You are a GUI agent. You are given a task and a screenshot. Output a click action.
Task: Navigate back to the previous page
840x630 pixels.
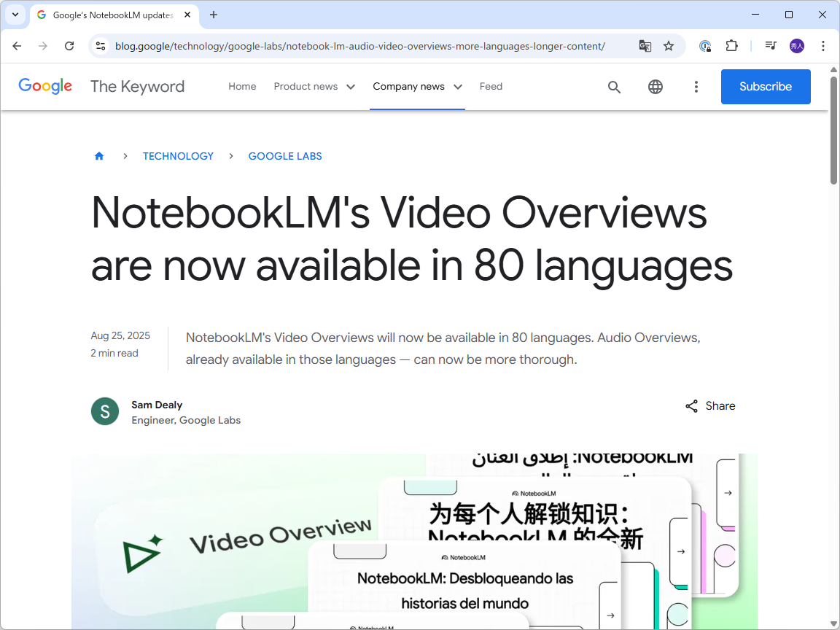[x=17, y=45]
